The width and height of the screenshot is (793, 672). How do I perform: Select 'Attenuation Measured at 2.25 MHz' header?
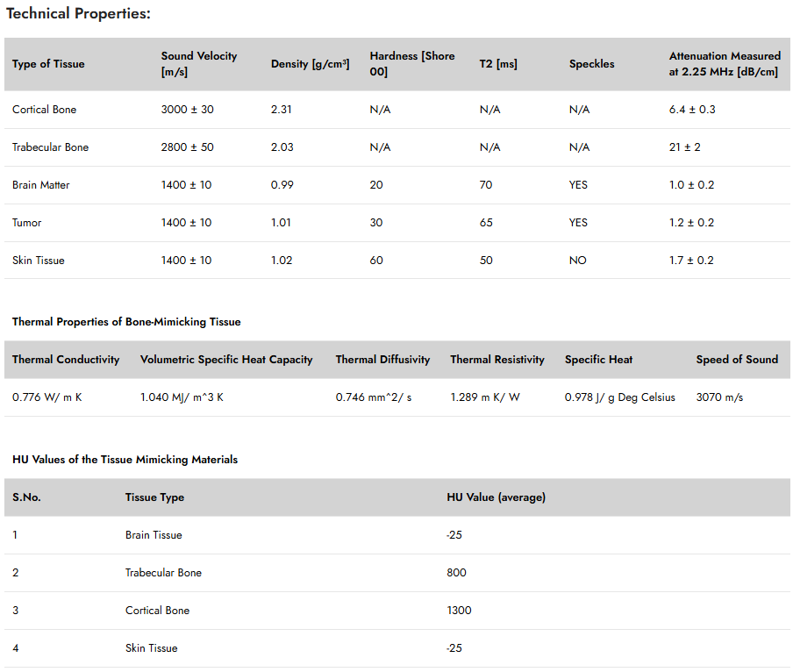pyautogui.click(x=725, y=64)
